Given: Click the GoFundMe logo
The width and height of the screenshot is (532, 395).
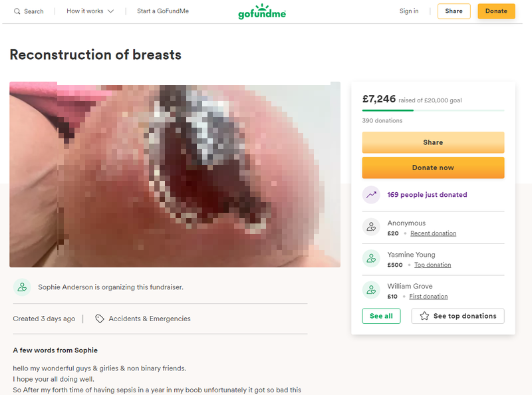Looking at the screenshot, I should pyautogui.click(x=262, y=11).
